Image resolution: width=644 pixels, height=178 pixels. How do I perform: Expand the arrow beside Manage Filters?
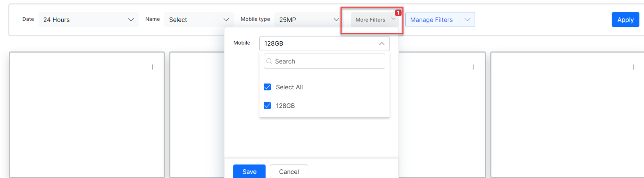point(467,20)
